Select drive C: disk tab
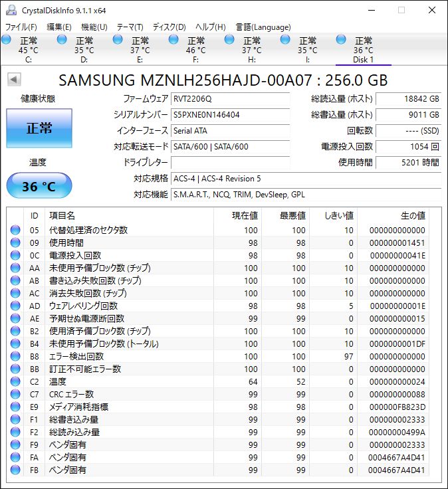 [29, 50]
